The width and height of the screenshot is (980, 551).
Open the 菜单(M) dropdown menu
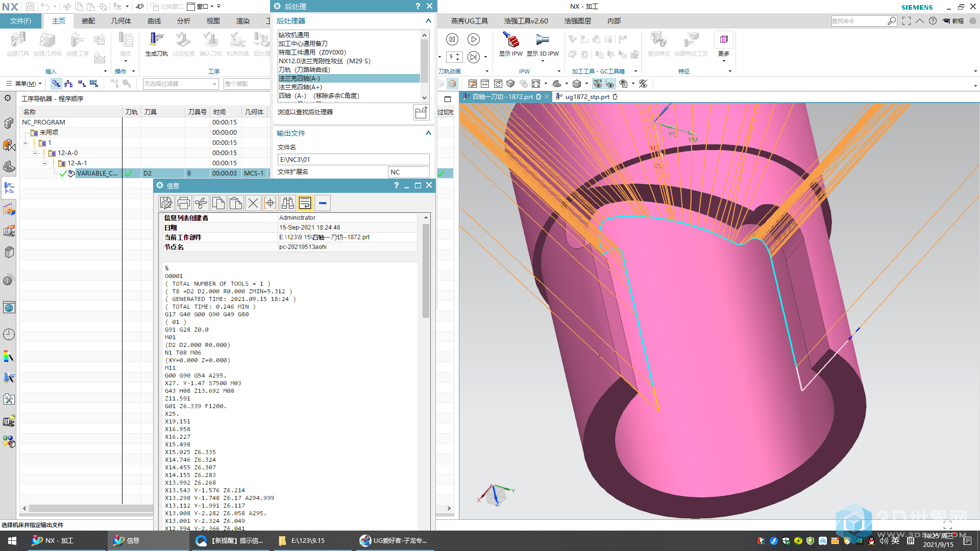(x=24, y=84)
